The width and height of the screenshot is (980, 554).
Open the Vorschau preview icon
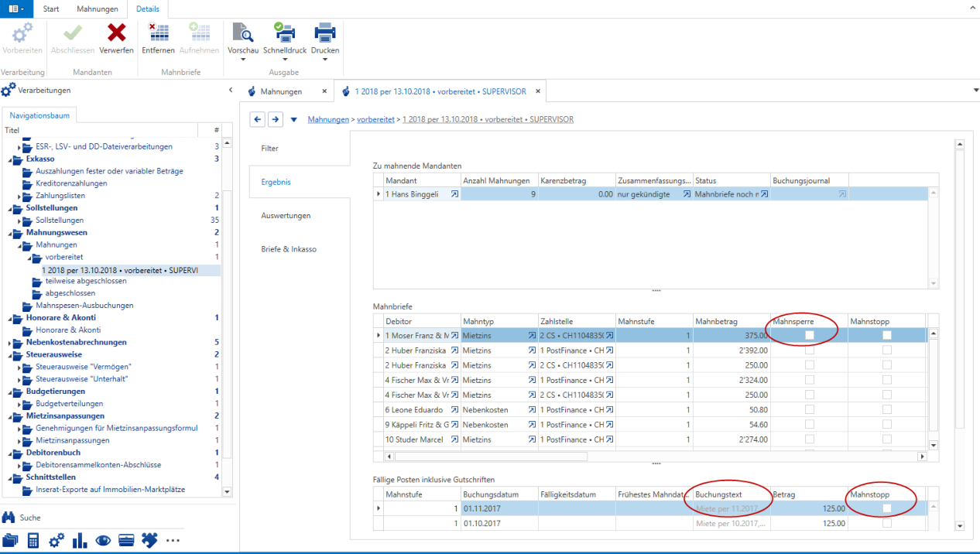[243, 32]
